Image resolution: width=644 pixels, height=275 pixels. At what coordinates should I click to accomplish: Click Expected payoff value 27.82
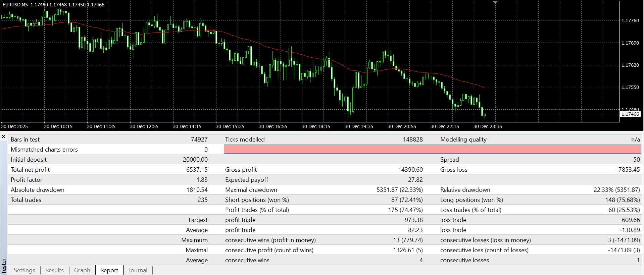coord(415,180)
